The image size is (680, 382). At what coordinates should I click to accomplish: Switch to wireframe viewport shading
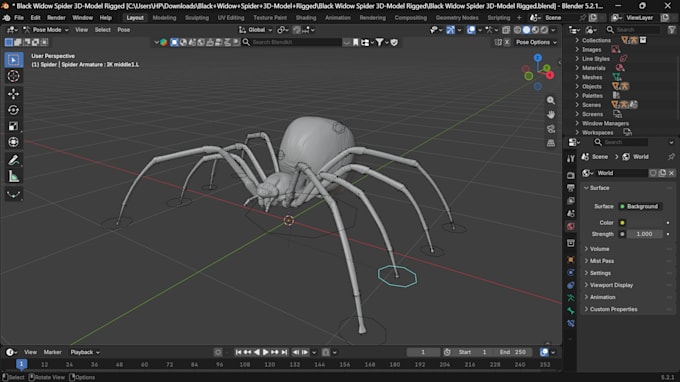(x=517, y=30)
